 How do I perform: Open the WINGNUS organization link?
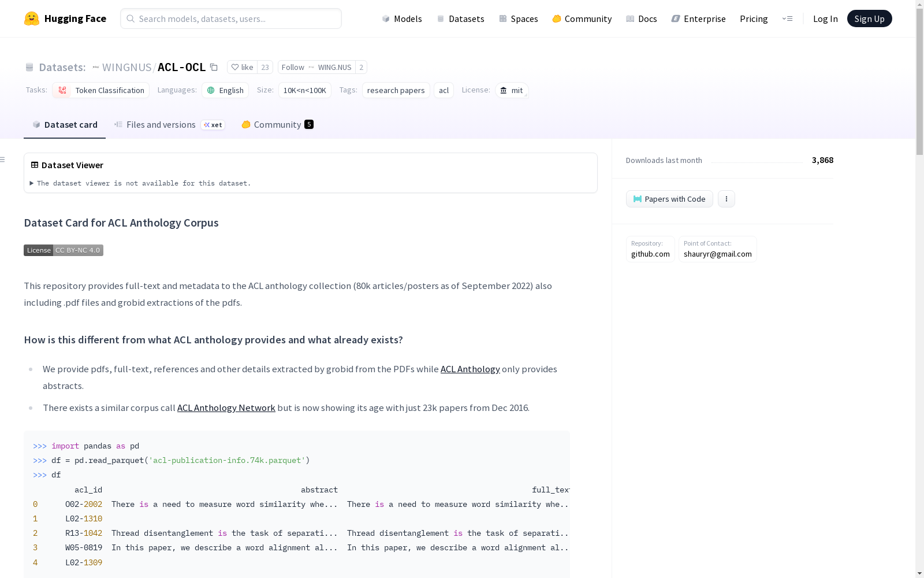click(x=126, y=67)
